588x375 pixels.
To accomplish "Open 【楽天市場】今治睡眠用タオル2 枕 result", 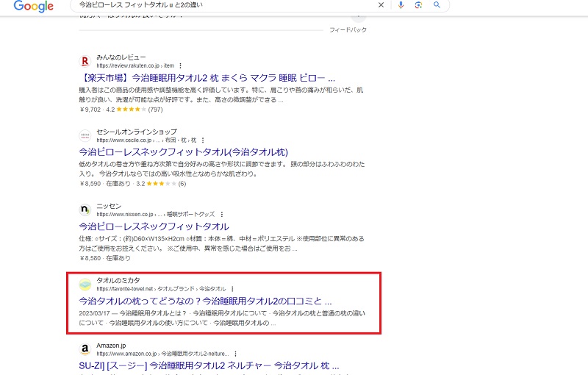I will (207, 78).
